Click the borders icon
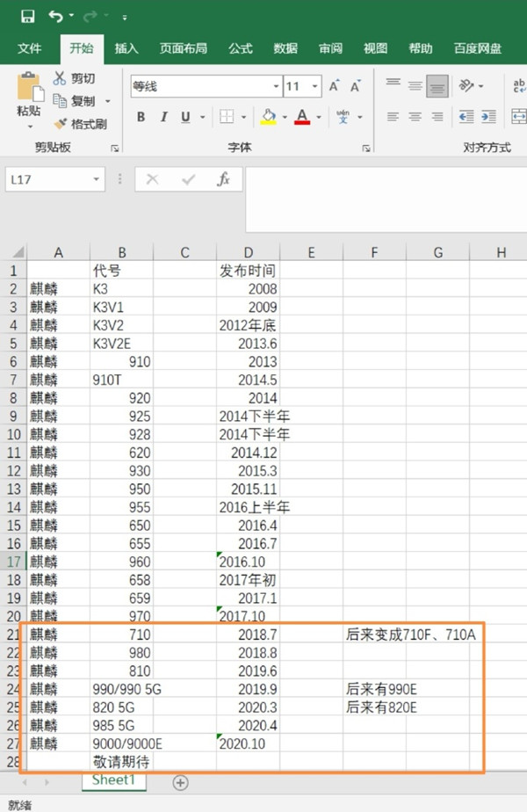Image resolution: width=527 pixels, height=812 pixels. click(227, 117)
